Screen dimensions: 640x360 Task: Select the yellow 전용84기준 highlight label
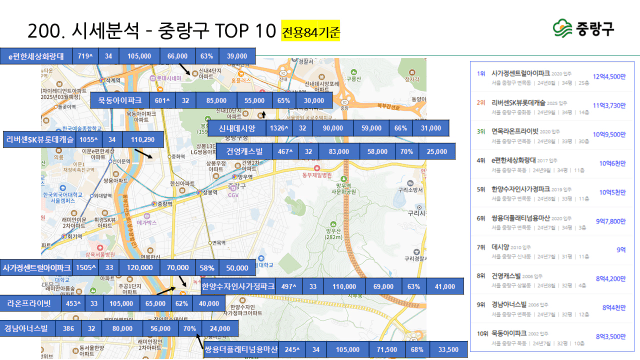[311, 31]
